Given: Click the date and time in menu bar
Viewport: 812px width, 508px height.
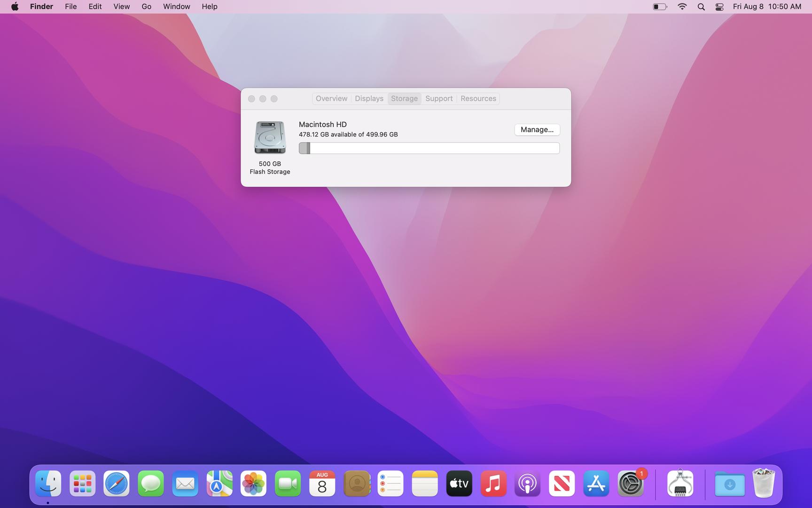Looking at the screenshot, I should tap(767, 7).
